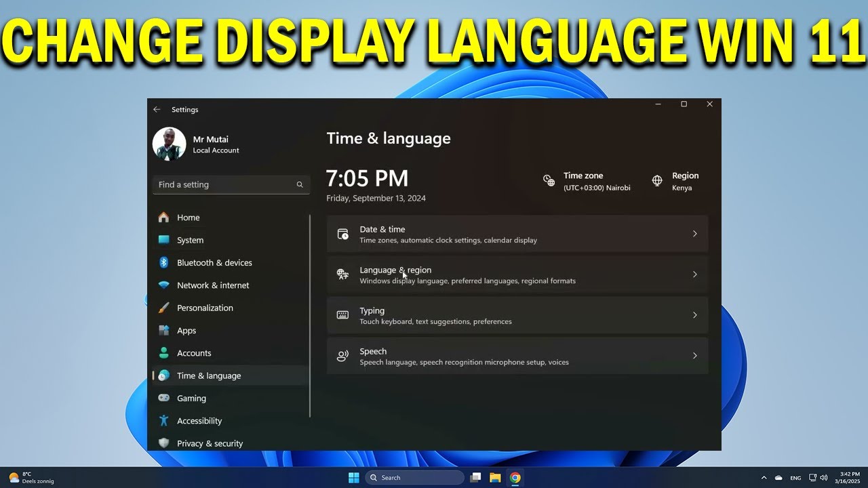Click the back arrow in Settings
This screenshot has height=488, width=868.
coord(157,109)
